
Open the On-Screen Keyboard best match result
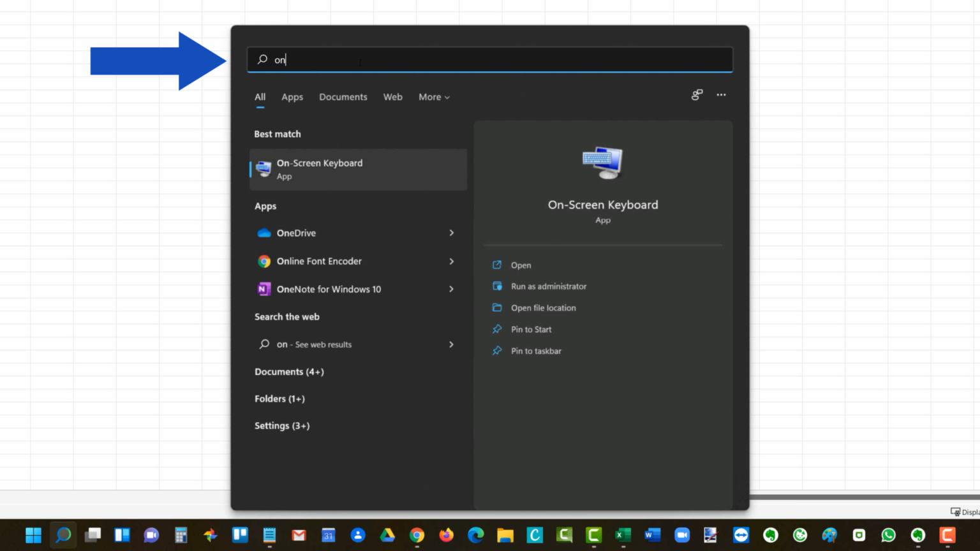point(357,170)
